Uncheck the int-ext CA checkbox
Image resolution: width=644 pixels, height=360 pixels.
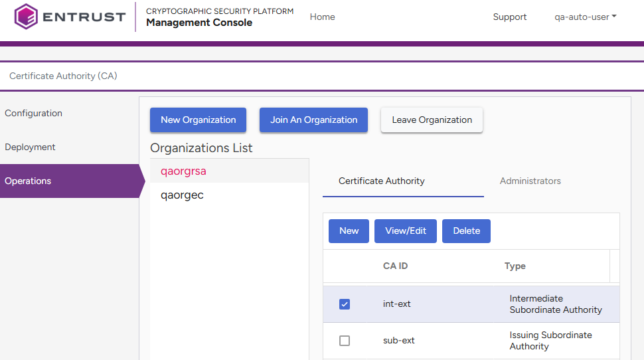345,304
